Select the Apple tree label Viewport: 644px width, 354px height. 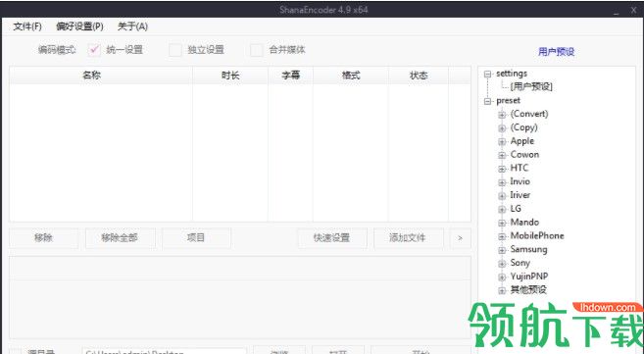tap(522, 141)
